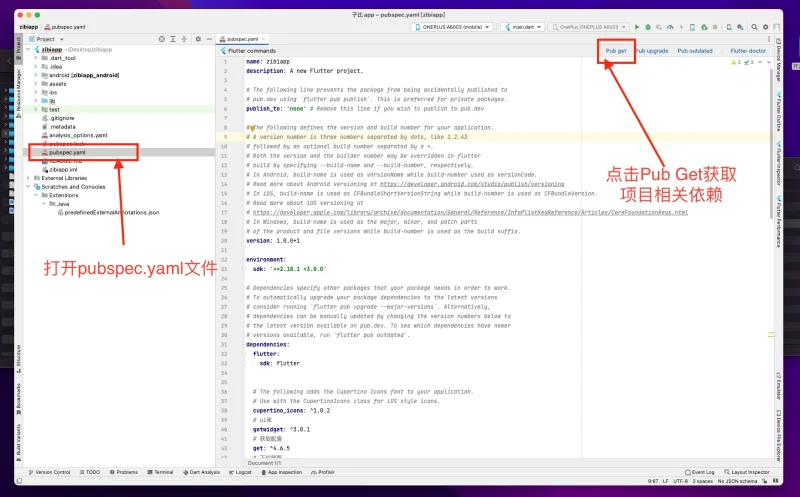Open the Logcat tool window
800x497 pixels.
pos(240,472)
